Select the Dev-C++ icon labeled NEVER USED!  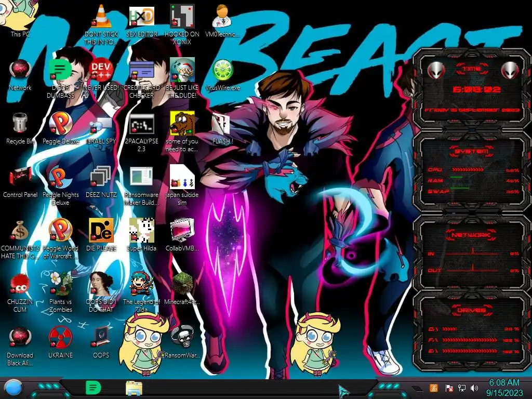pos(101,70)
